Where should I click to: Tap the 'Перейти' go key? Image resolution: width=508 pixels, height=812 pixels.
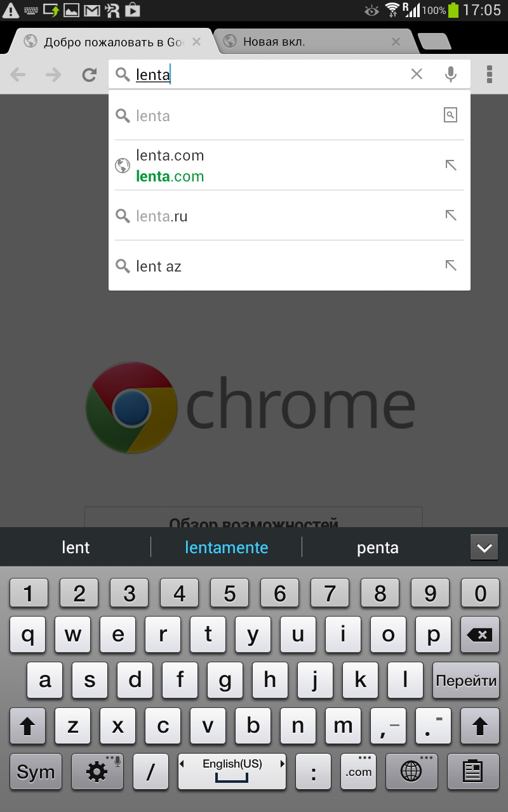466,680
